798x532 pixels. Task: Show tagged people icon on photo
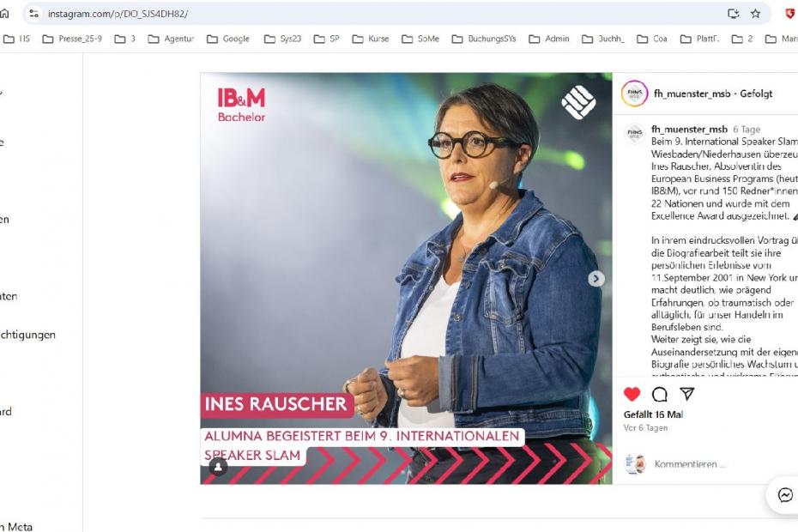point(218,466)
